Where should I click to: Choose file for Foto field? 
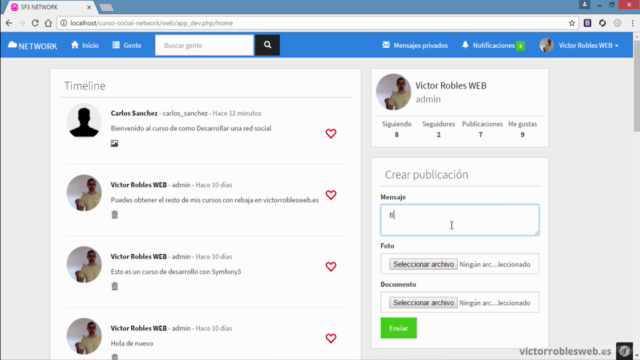click(x=423, y=264)
